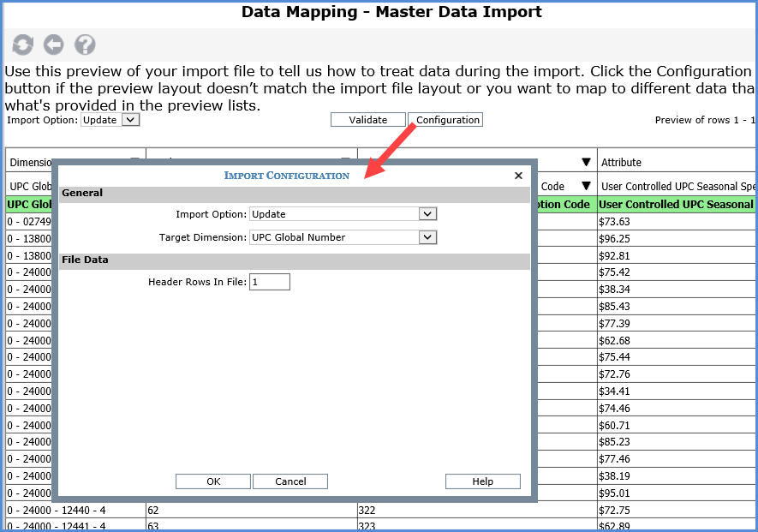Click the User Controlled UPC Seasonal green header
This screenshot has height=532, width=758.
(x=677, y=205)
